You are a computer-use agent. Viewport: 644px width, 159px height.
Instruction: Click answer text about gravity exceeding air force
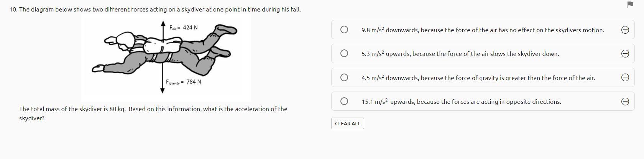478,78
